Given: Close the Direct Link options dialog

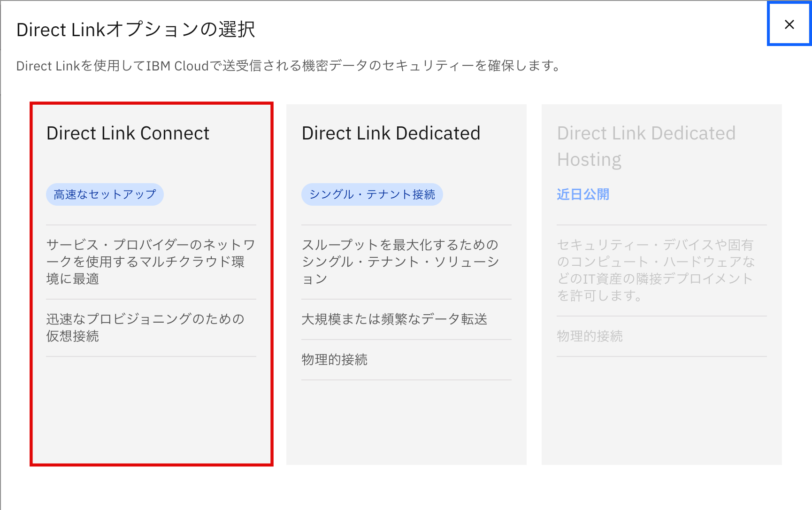Looking at the screenshot, I should [789, 25].
